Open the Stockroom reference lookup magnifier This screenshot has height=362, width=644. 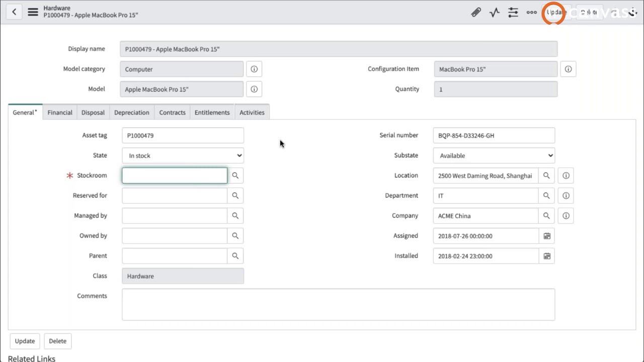click(235, 175)
